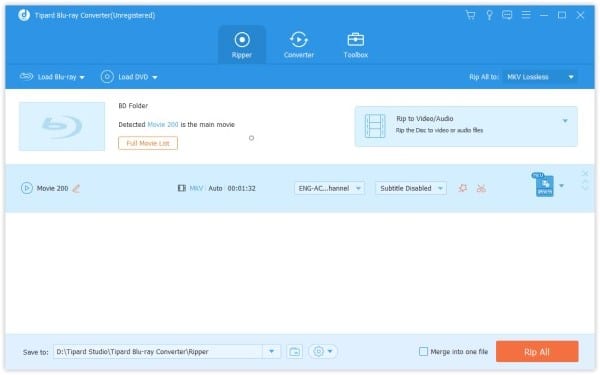The image size is (600, 375).
Task: Open the shopping cart purchase icon
Action: click(x=470, y=15)
